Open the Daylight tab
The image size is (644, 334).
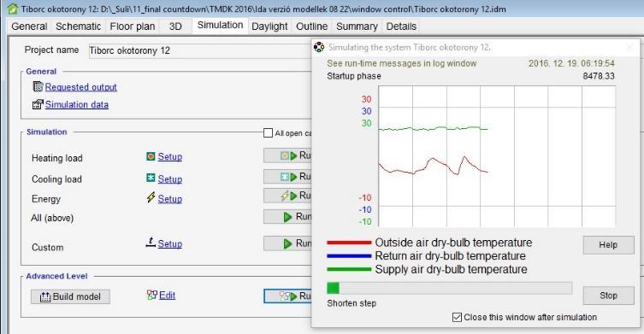269,26
